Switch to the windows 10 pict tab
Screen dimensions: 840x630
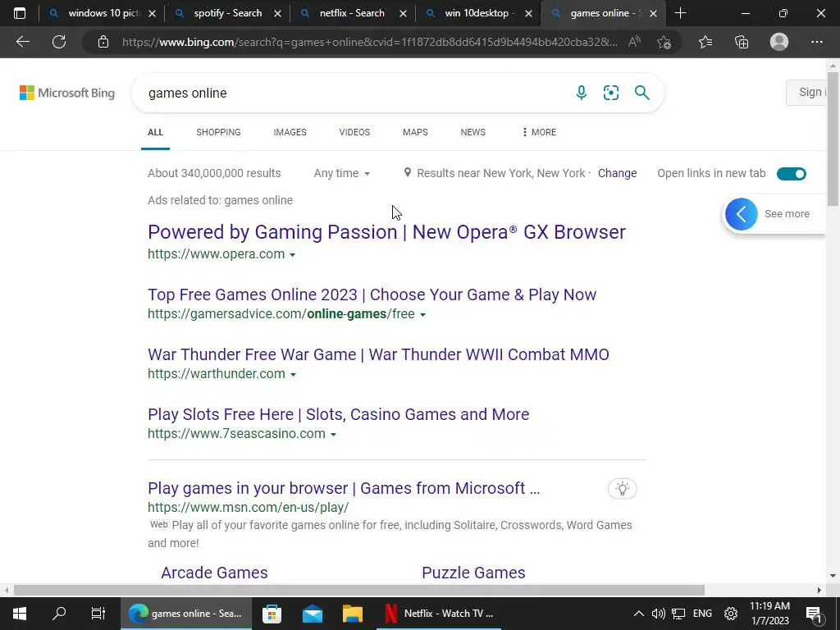tap(101, 13)
